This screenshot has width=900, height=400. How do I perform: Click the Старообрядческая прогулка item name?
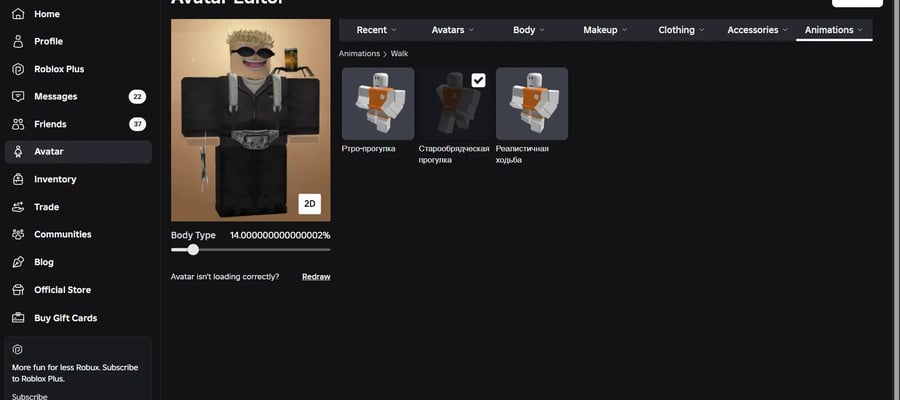(454, 154)
